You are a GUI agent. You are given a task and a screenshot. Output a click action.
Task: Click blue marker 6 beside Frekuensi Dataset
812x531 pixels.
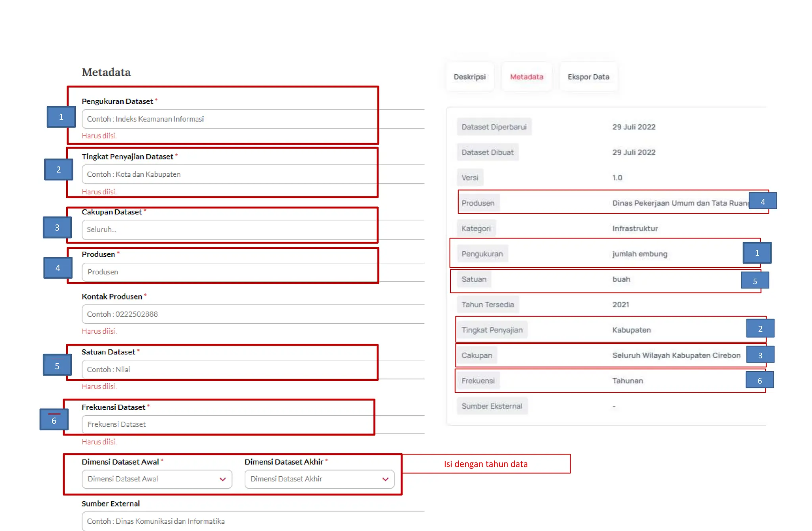click(x=54, y=420)
